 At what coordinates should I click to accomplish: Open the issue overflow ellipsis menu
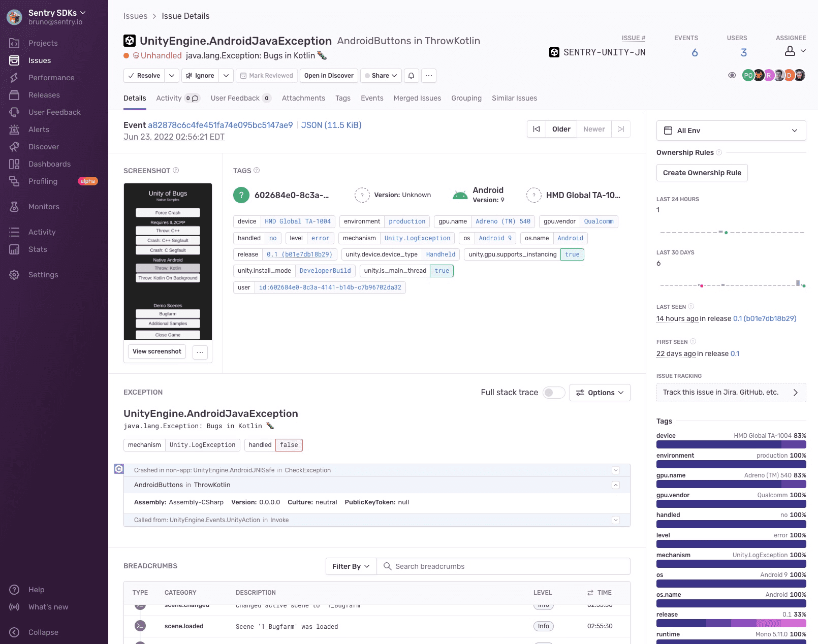(429, 76)
